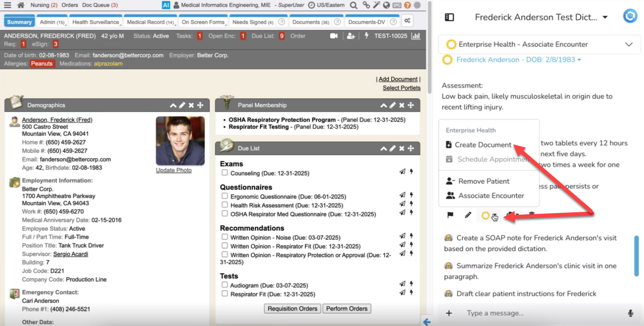This screenshot has height=326, width=644.
Task: Click the Requisition Orders button
Action: click(292, 309)
